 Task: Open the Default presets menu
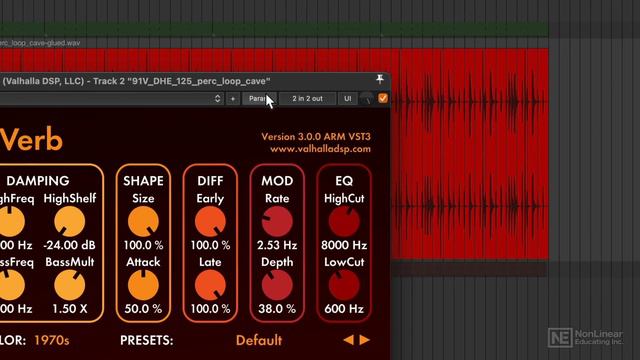(259, 340)
